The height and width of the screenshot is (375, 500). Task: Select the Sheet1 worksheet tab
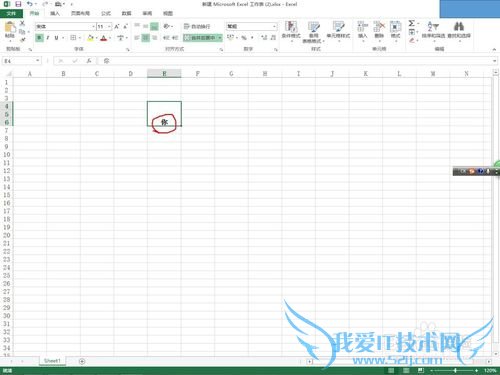coord(52,361)
